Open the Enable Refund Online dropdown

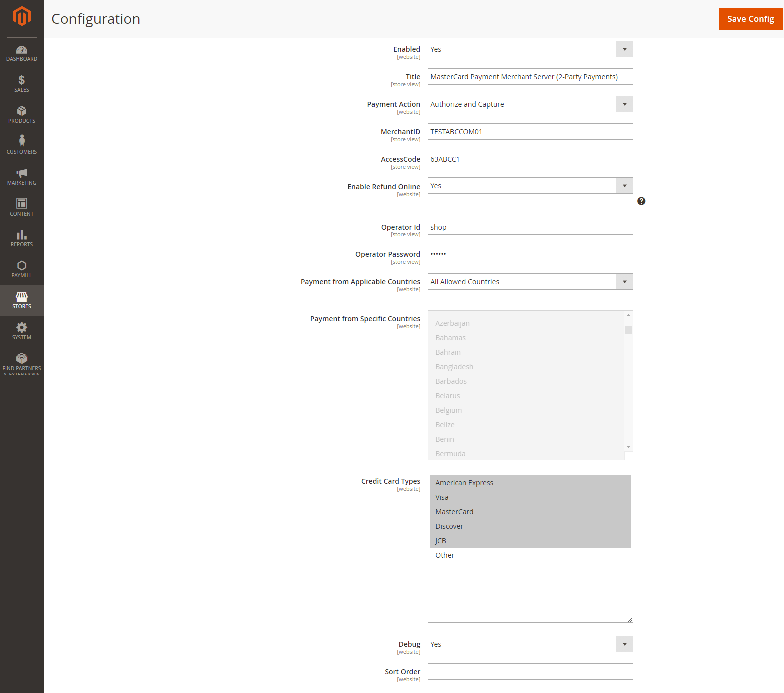click(530, 186)
